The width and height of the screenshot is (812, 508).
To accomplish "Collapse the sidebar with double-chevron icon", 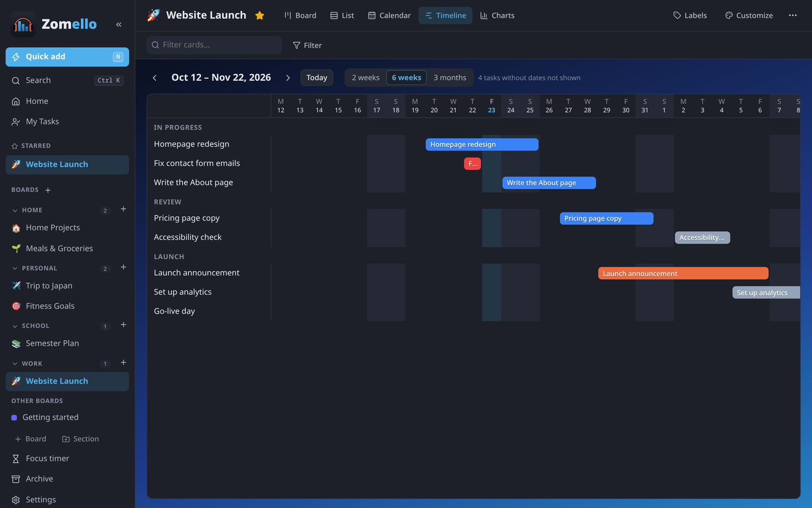I will [x=119, y=24].
